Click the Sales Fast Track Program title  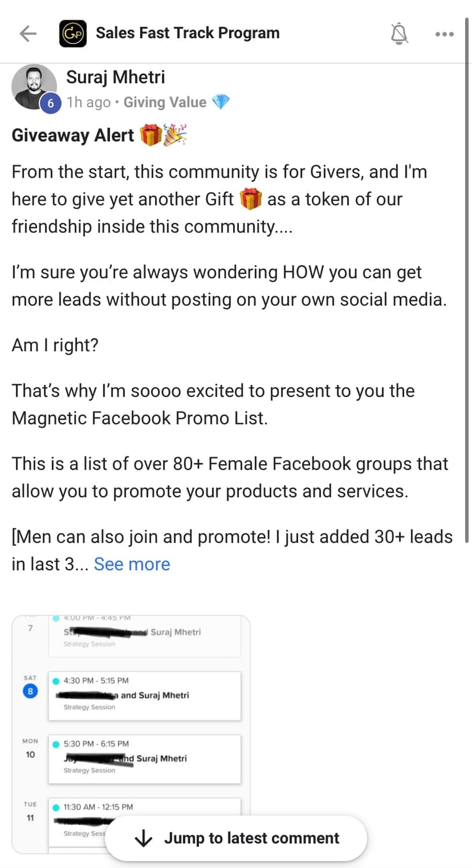coord(187,33)
